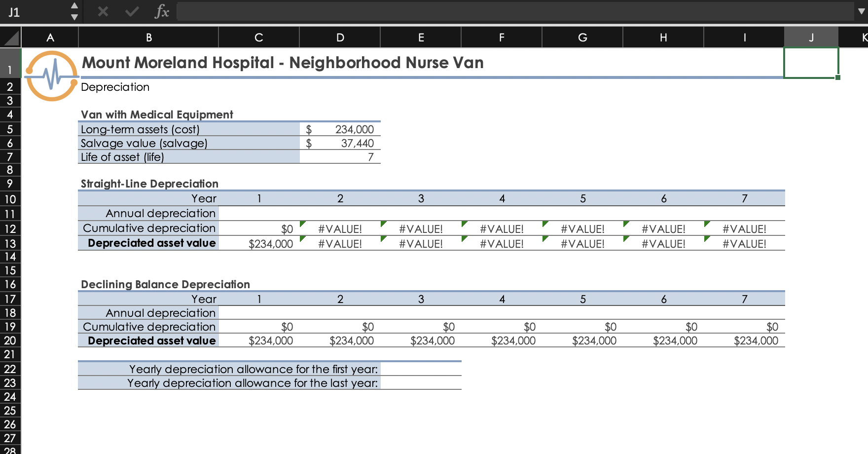868x454 pixels.
Task: Select #VALUE! in Straight-Line cumulative year 7
Action: 744,228
